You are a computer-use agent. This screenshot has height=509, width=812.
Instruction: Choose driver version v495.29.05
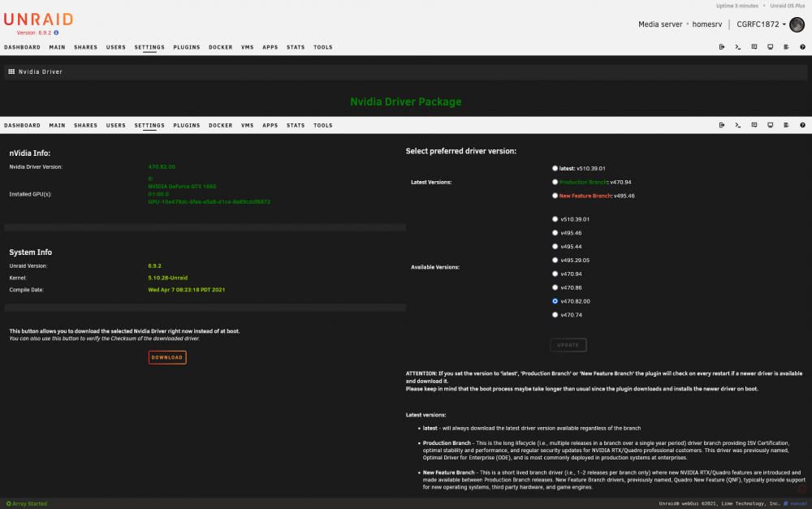pos(555,261)
